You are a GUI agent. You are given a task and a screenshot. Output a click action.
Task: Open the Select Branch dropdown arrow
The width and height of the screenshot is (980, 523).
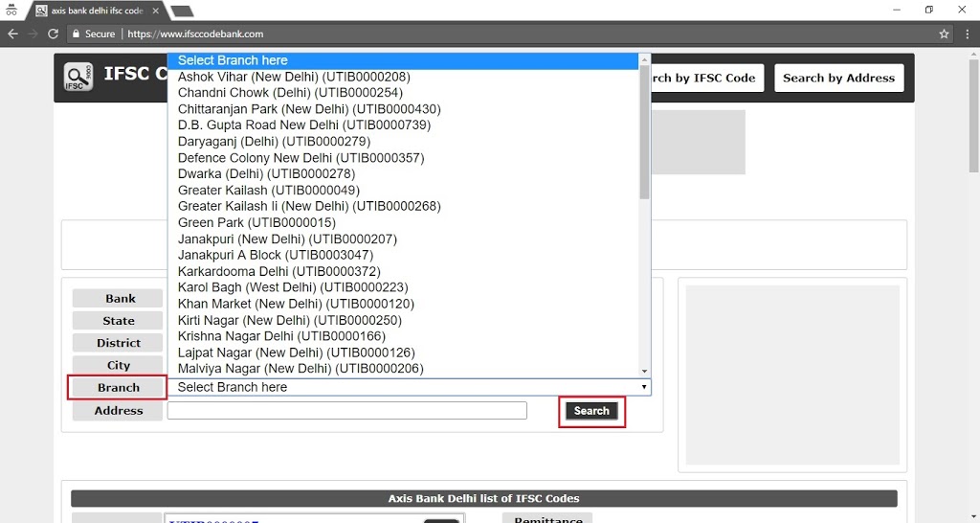pyautogui.click(x=644, y=387)
